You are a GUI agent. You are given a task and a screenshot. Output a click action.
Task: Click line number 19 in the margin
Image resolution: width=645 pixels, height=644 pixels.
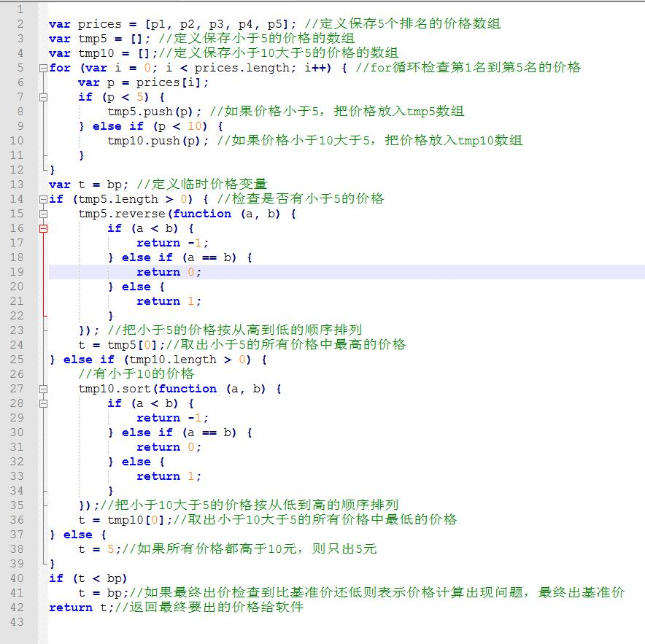(x=17, y=272)
